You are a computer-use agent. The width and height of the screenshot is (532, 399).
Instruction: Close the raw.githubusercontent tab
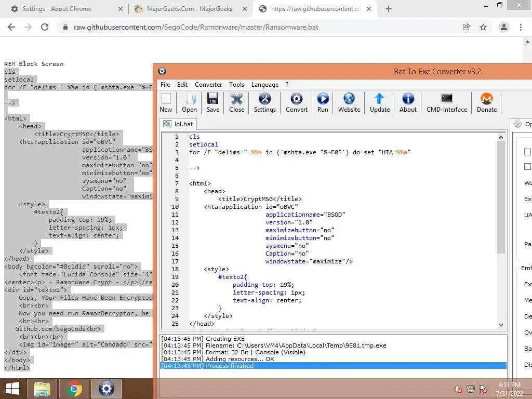(x=369, y=9)
